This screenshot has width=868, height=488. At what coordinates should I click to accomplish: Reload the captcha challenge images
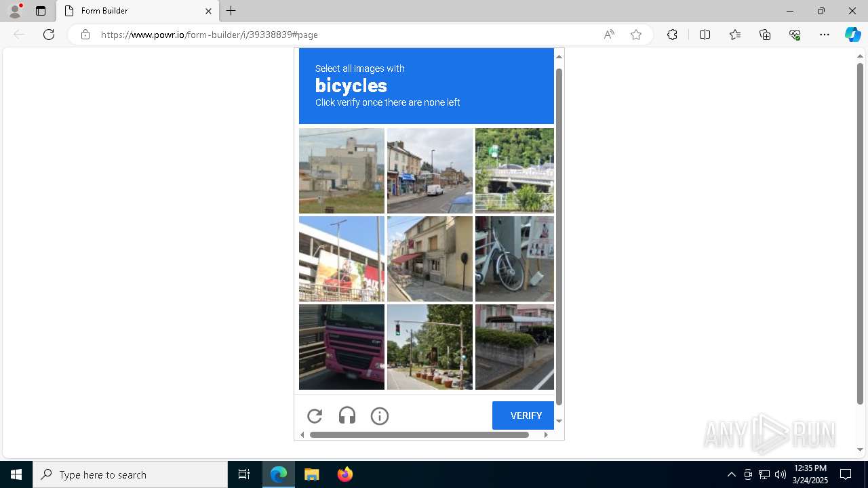[x=315, y=416]
